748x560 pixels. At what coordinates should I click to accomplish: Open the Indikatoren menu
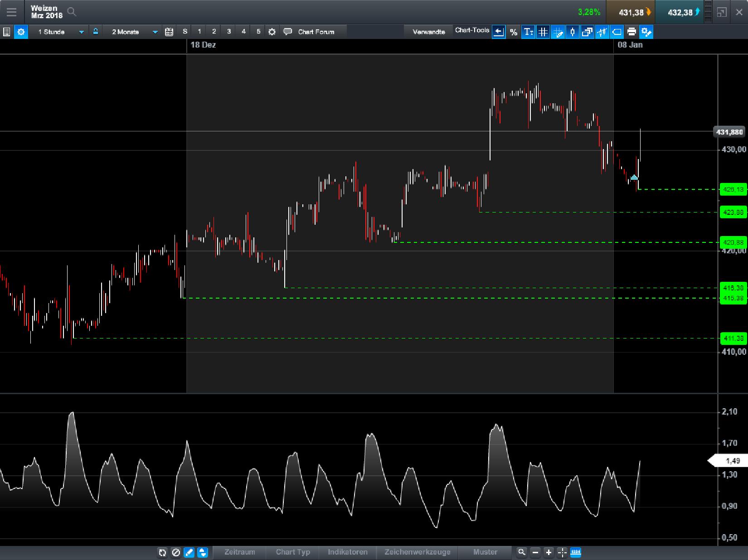point(348,552)
